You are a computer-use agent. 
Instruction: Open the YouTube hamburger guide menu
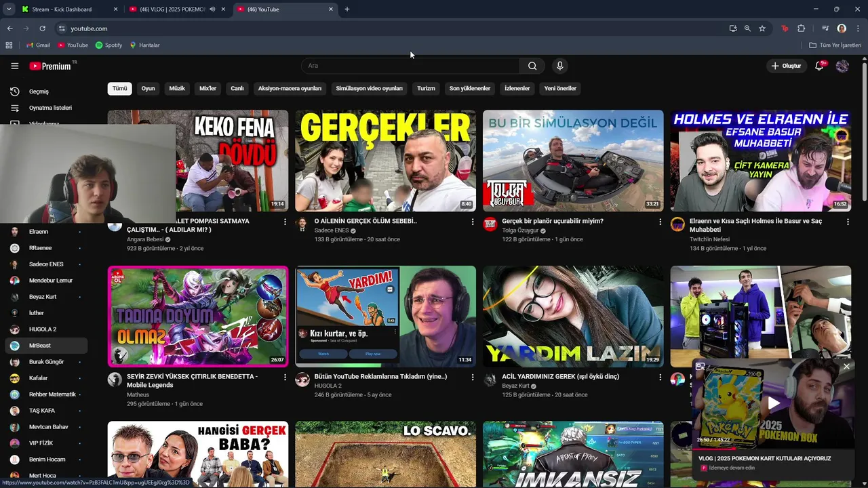[x=14, y=66]
